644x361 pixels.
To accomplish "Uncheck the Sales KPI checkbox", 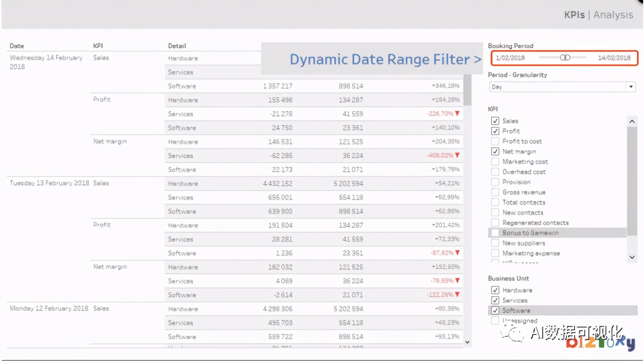I will point(495,121).
